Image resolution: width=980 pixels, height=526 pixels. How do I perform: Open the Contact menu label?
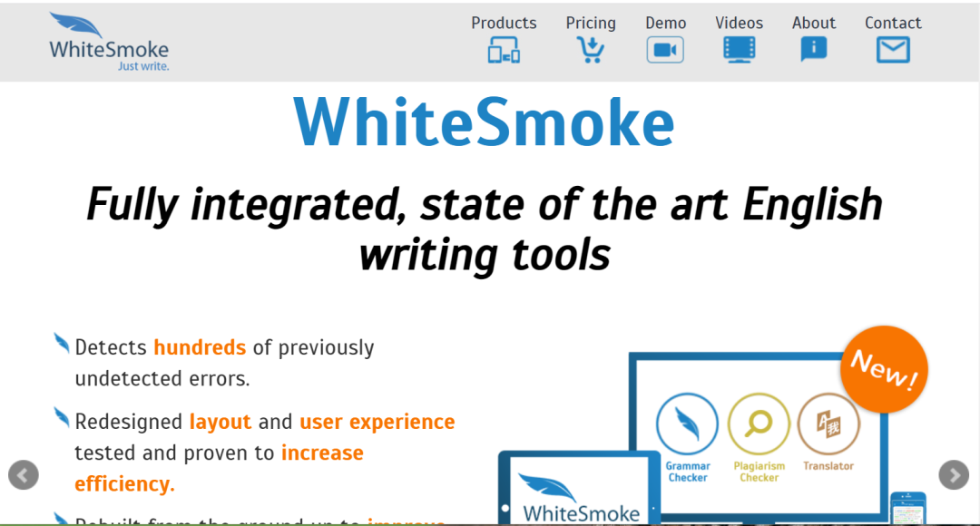(893, 23)
